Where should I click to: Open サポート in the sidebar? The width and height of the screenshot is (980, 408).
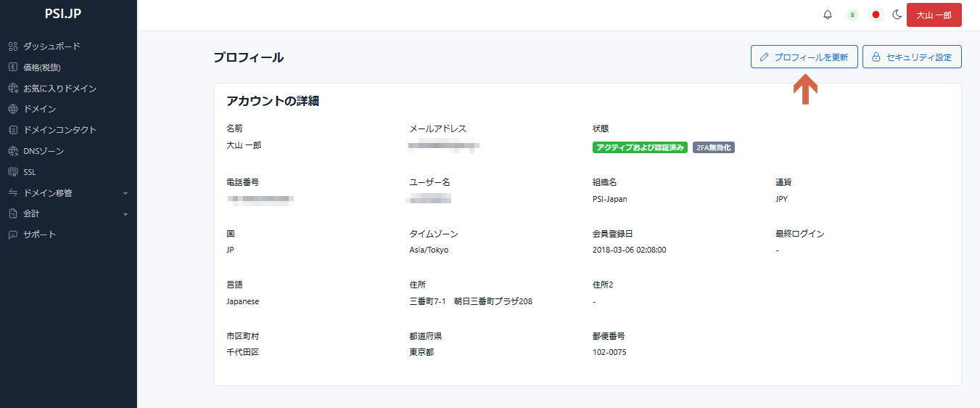point(39,234)
